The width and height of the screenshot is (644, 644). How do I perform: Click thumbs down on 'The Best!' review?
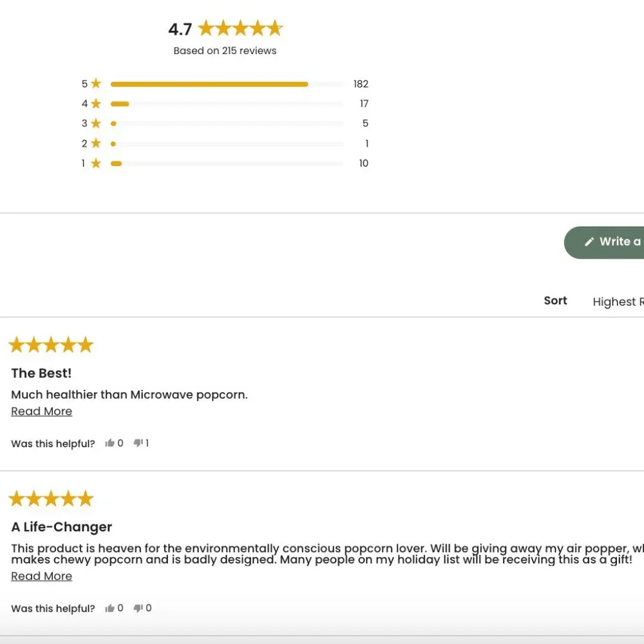point(138,443)
